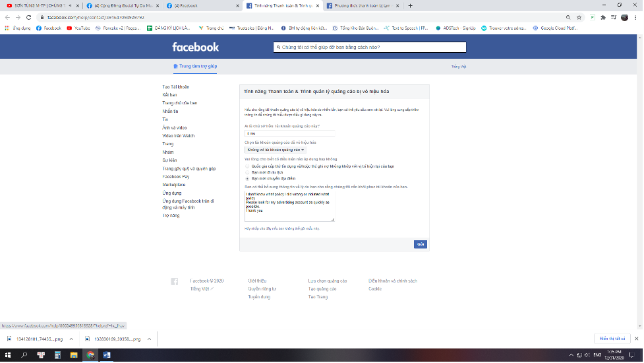Open a new browser tab with plus icon
Viewport: 644px width, 363px height.
tap(410, 6)
